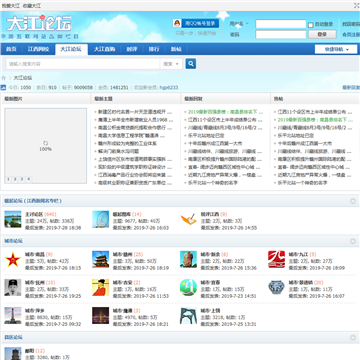Image resolution: width=360 pixels, height=360 pixels.
Task: Open the 用户名 login type dropdown
Action: pos(239,24)
